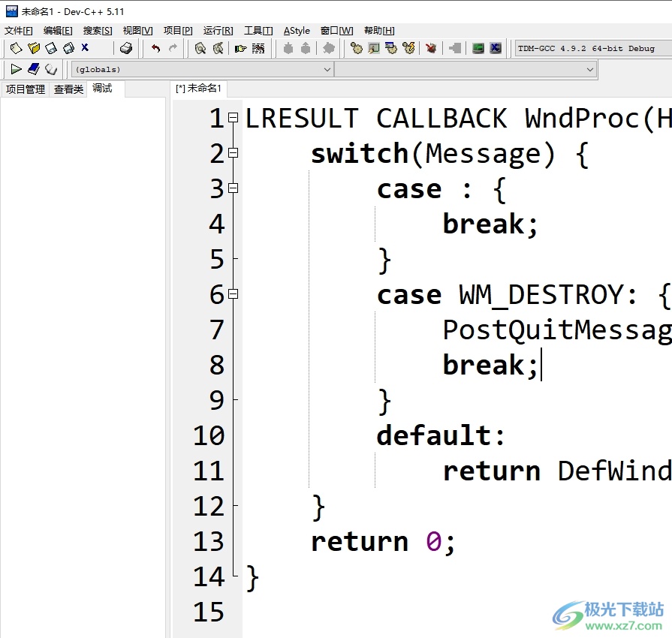The width and height of the screenshot is (672, 638).
Task: Click the Replace toolbar icon
Action: (x=218, y=48)
